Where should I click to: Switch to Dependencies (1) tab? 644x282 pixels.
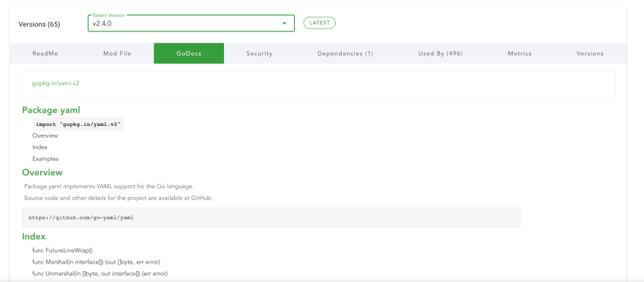click(345, 53)
